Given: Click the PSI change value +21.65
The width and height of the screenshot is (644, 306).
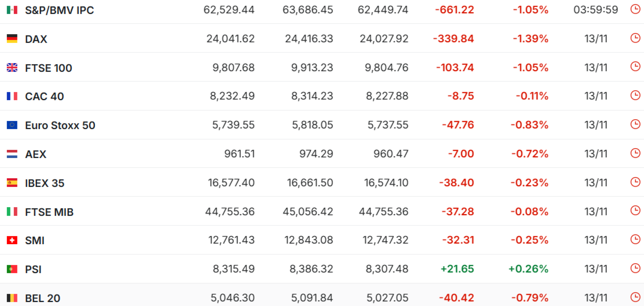Looking at the screenshot, I should coord(457,269).
